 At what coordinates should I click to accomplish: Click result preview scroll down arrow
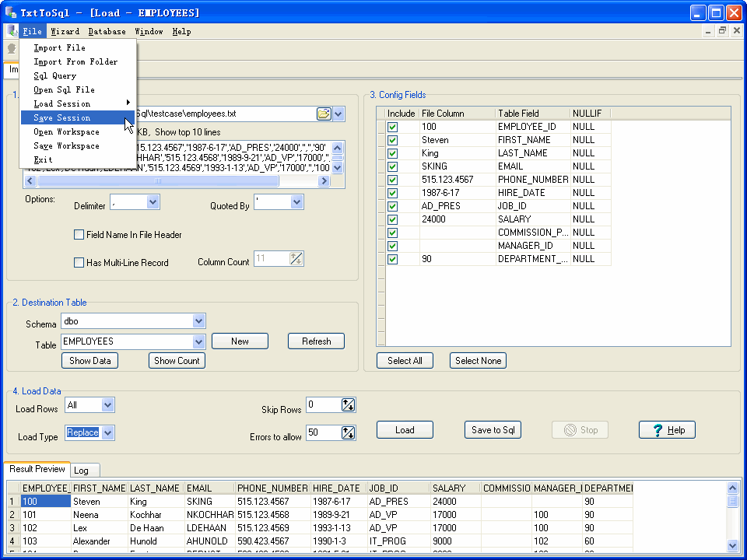[x=733, y=546]
